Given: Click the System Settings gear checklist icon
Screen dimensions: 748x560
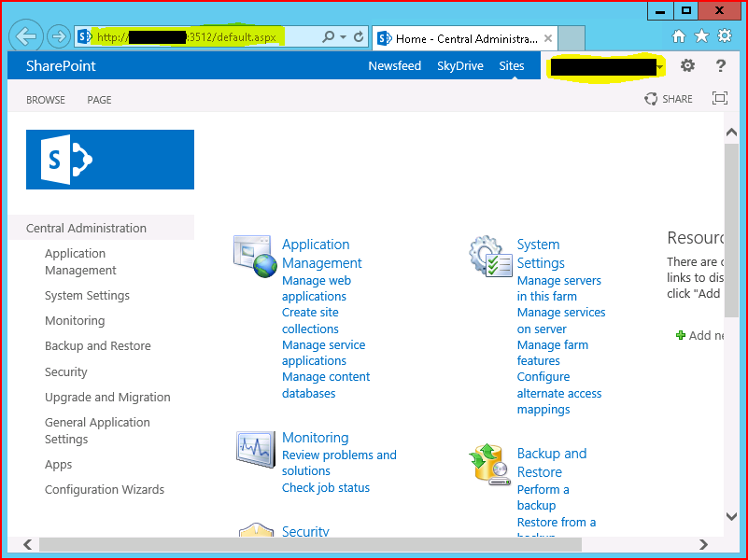Looking at the screenshot, I should [x=490, y=257].
